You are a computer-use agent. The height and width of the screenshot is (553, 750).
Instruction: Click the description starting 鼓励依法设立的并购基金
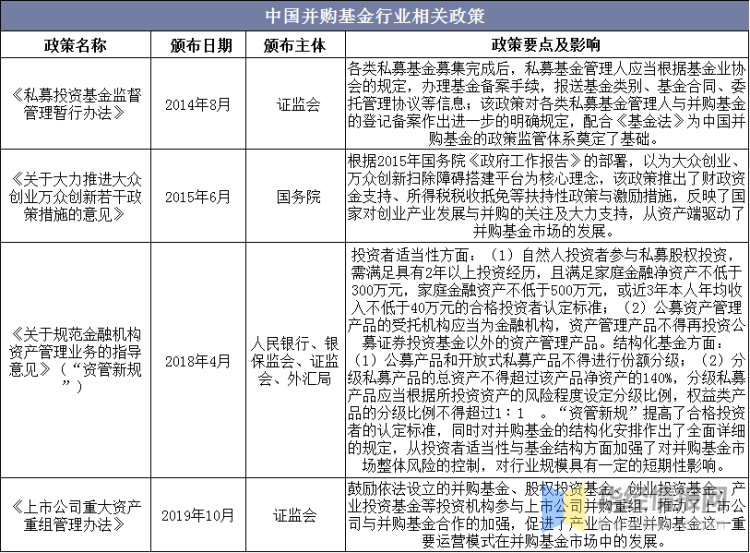(546, 515)
